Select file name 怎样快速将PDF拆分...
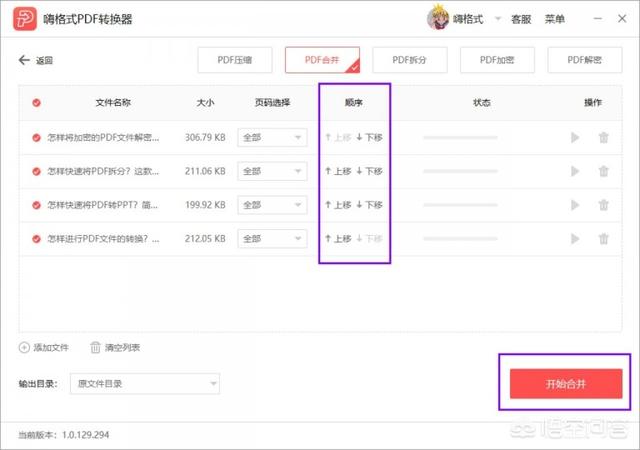 point(103,171)
